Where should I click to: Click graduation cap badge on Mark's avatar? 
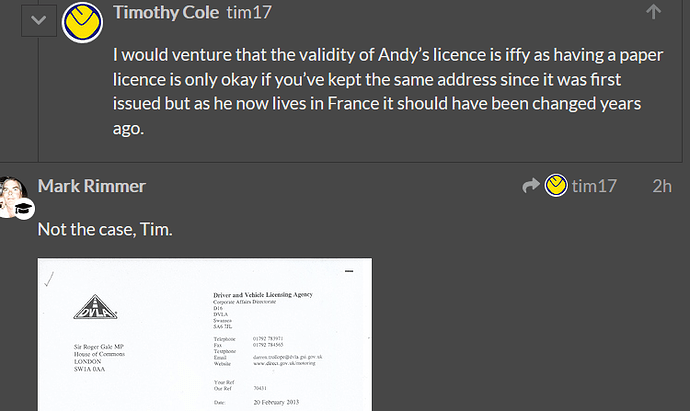pos(23,209)
